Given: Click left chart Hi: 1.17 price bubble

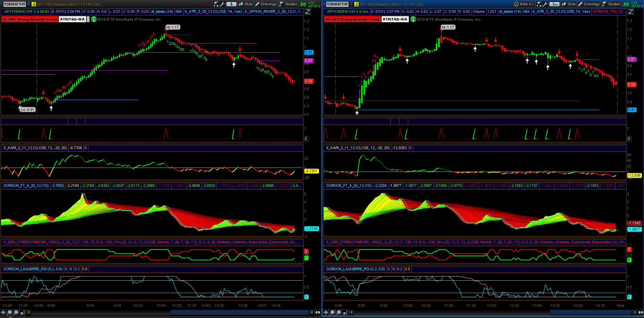Looking at the screenshot, I should point(173,27).
